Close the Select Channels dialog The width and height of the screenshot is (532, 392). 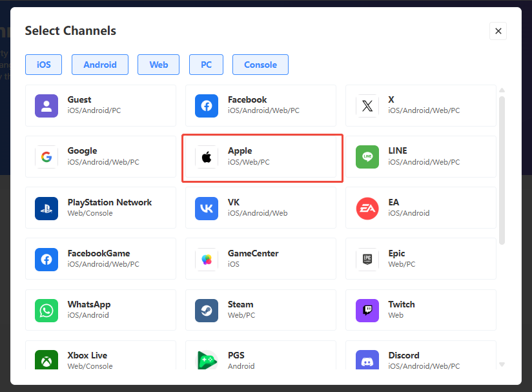click(498, 31)
